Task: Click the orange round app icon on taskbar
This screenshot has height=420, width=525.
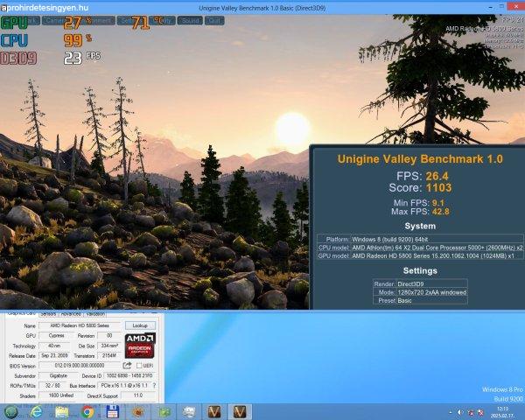Action: 138,412
